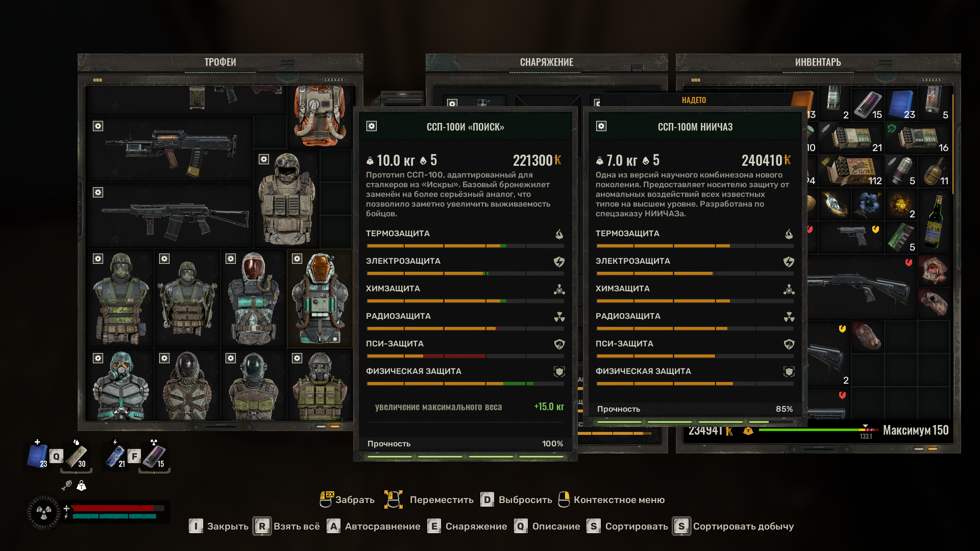Open Контекстное меню hint
This screenshot has width=980, height=551.
click(611, 499)
